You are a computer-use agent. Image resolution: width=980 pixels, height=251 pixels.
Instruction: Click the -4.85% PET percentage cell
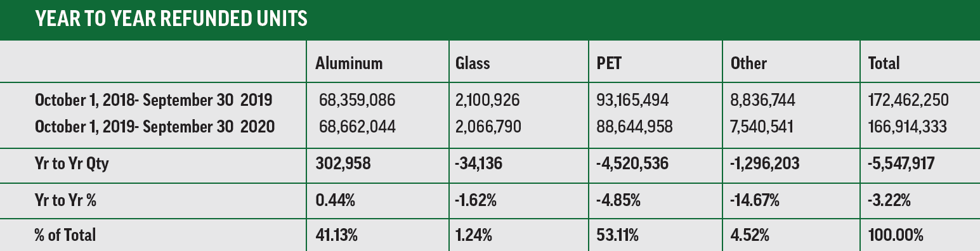tap(618, 201)
